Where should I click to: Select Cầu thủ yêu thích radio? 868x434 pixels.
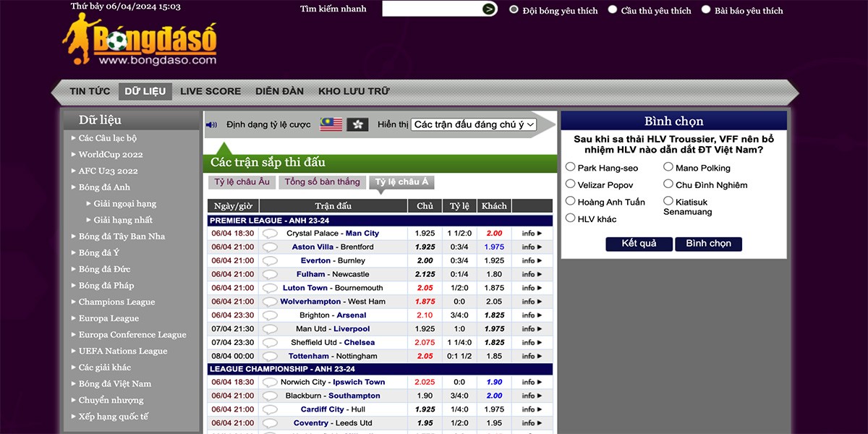coord(613,9)
